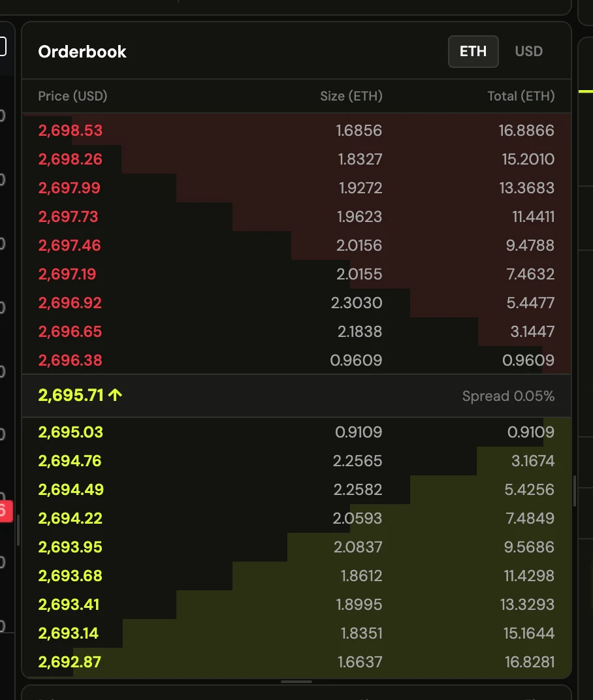Viewport: 593px width, 700px height.
Task: Click ask size 1.6856
Action: pyautogui.click(x=359, y=131)
